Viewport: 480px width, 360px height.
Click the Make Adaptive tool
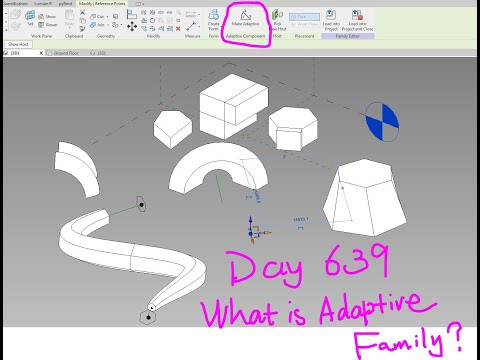(x=246, y=18)
